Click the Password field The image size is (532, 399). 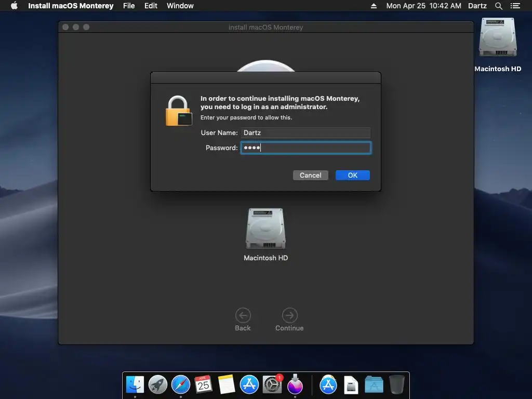(x=305, y=148)
